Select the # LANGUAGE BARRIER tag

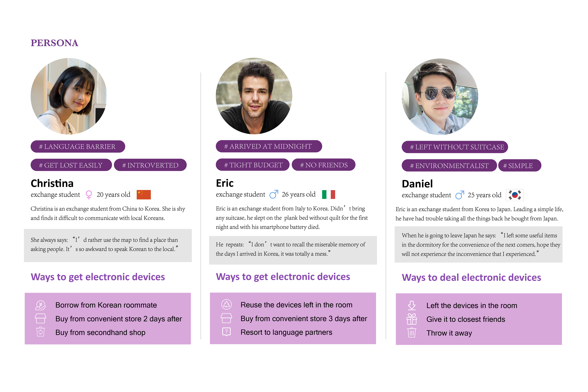[x=78, y=147]
